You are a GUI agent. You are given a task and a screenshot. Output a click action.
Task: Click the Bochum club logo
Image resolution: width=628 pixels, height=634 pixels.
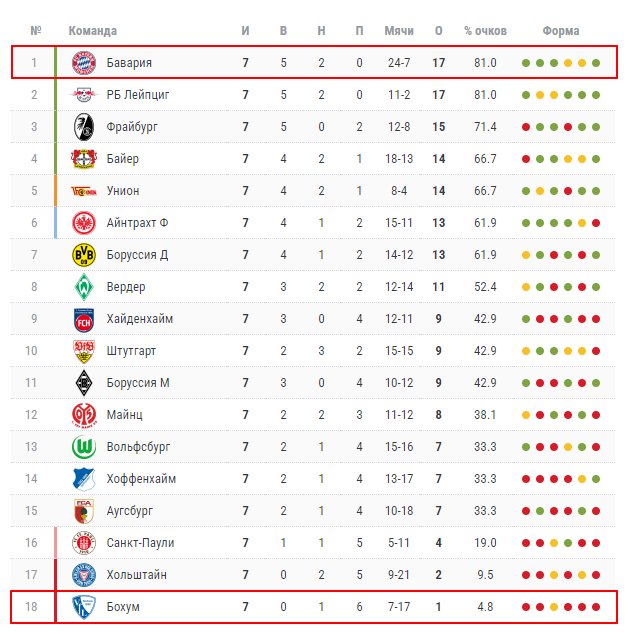point(83,607)
